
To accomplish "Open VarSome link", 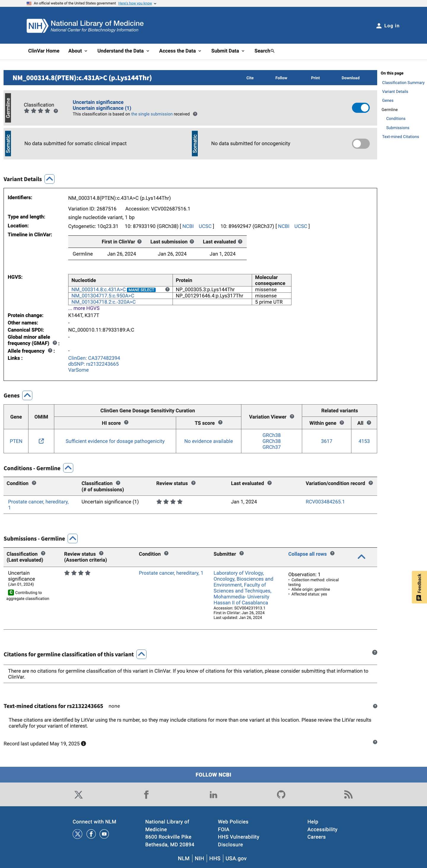I will 78,370.
